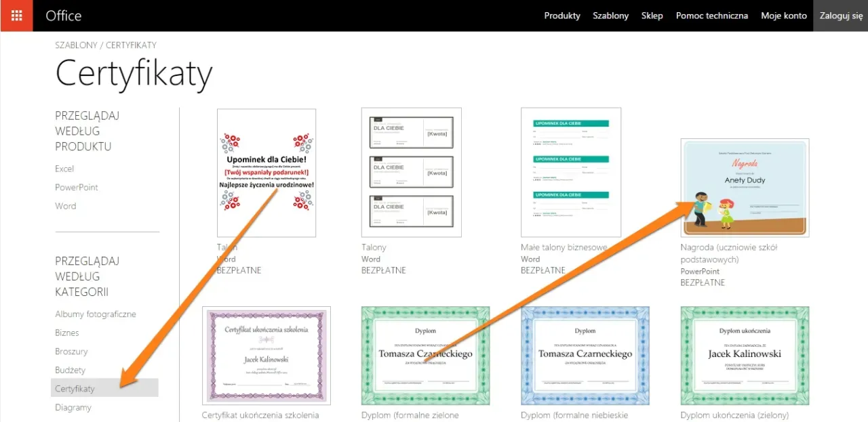
Task: Open the Produkty menu
Action: (x=562, y=16)
